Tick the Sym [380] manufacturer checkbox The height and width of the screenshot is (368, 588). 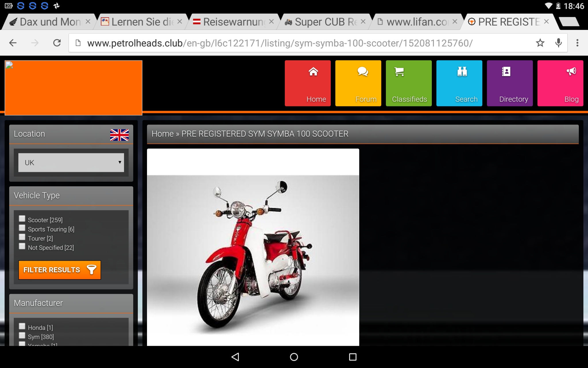22,336
